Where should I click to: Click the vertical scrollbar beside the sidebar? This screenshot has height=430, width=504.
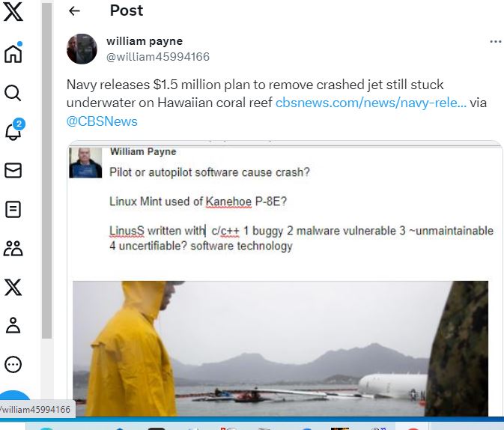coord(46,171)
